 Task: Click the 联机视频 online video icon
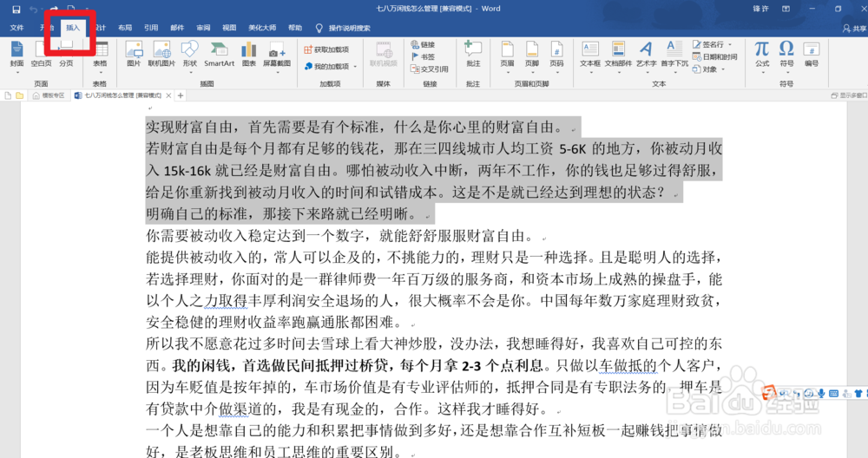pos(384,54)
